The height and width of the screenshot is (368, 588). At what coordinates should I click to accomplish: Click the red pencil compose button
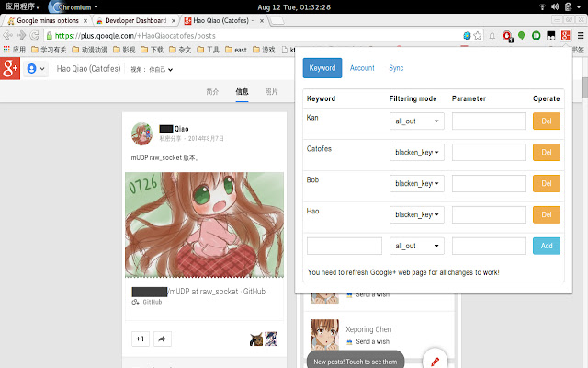pyautogui.click(x=435, y=361)
